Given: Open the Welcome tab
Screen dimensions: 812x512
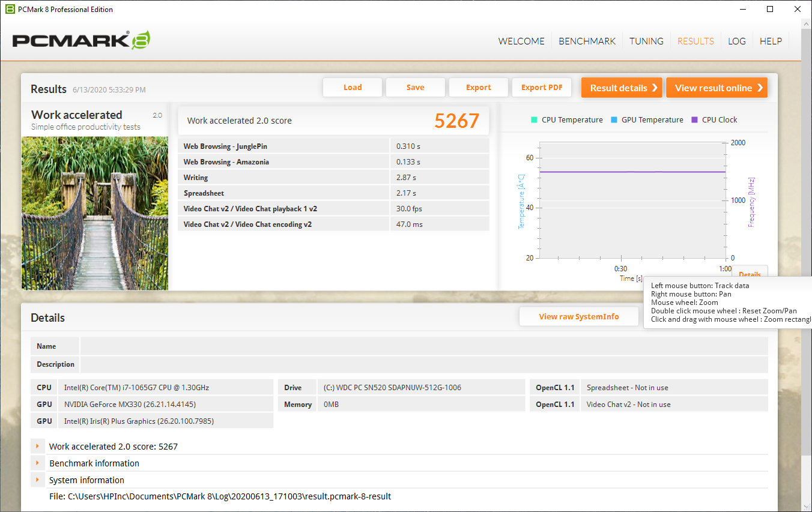Looking at the screenshot, I should point(521,41).
